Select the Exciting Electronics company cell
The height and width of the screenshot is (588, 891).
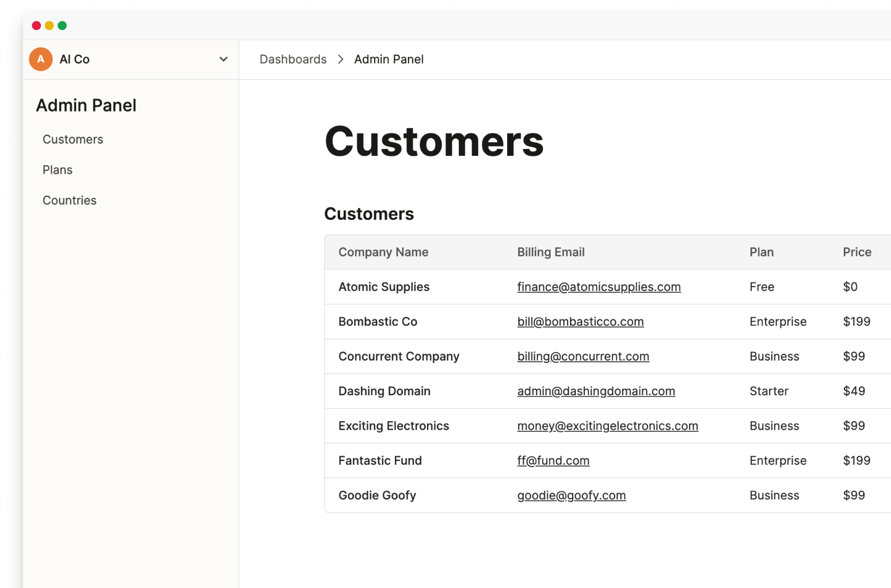pyautogui.click(x=394, y=426)
